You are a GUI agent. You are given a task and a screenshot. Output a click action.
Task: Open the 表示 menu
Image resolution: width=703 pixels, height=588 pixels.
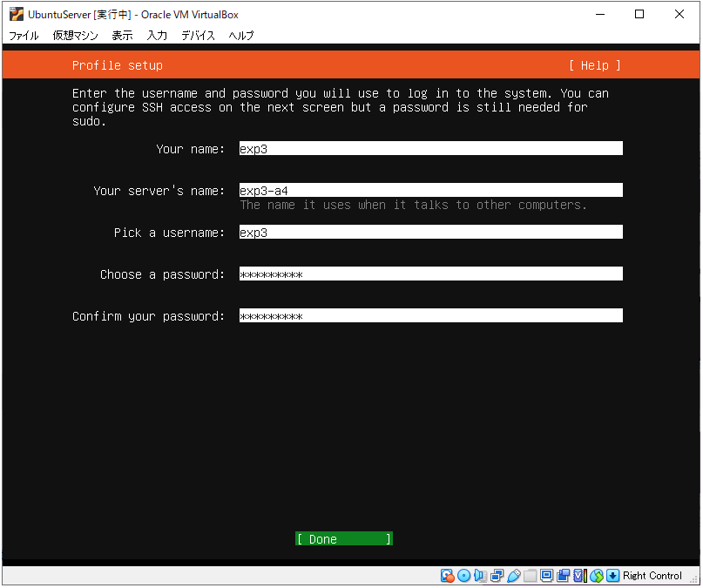122,36
